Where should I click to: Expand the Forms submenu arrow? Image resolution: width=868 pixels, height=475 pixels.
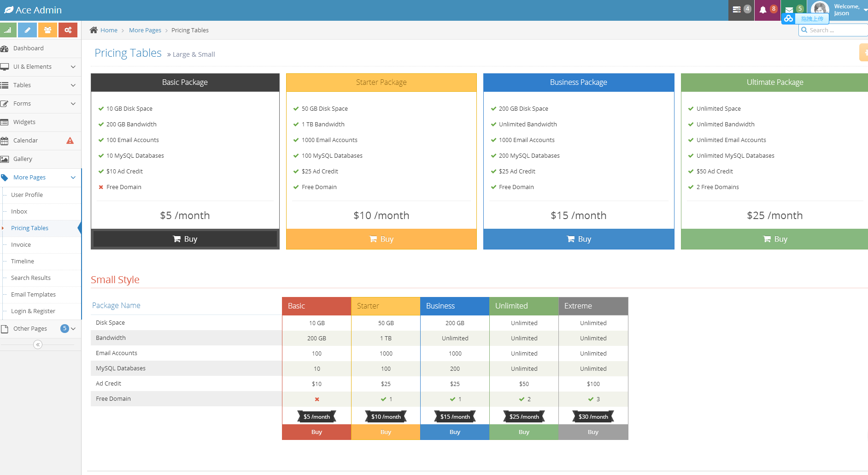click(x=73, y=104)
